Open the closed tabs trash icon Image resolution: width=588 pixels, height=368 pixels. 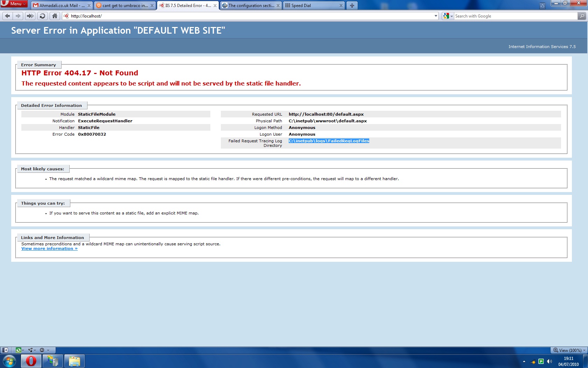coord(542,6)
